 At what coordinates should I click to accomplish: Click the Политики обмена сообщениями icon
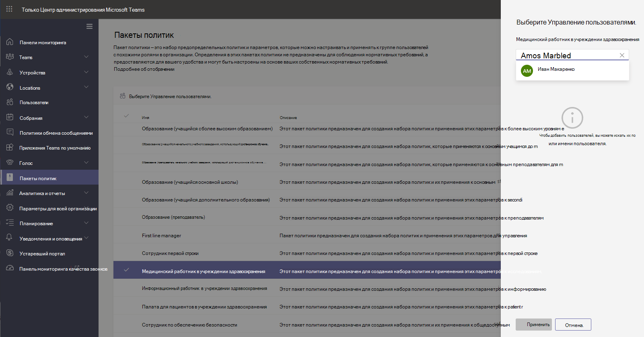[x=10, y=132]
